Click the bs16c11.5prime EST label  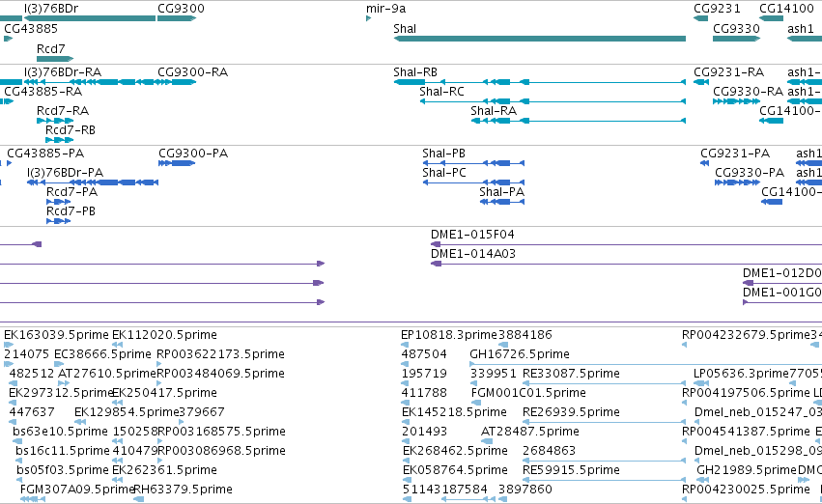tap(63, 451)
